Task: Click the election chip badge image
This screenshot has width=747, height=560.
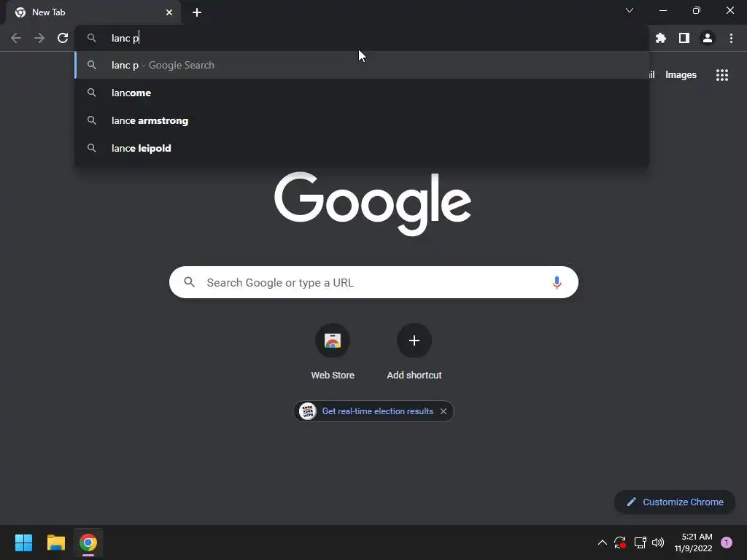Action: [x=308, y=411]
